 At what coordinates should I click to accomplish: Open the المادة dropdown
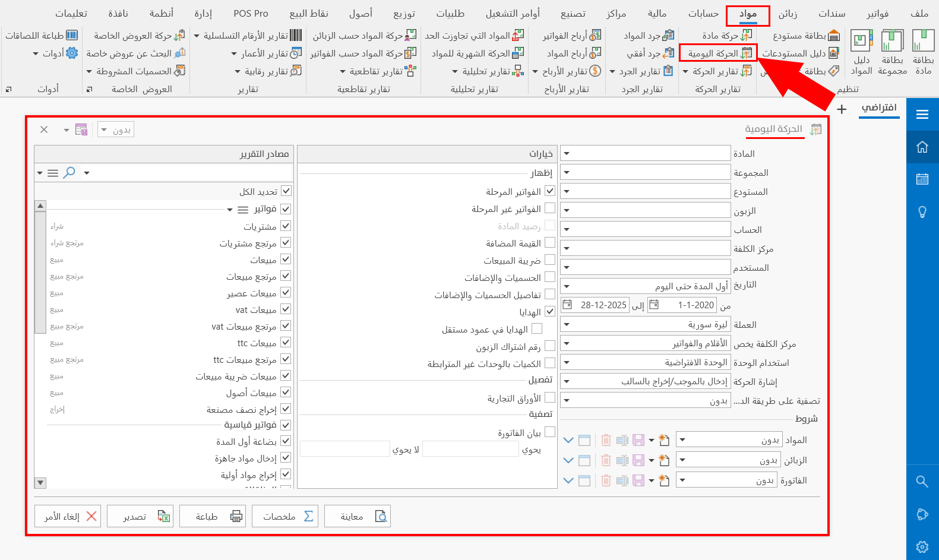566,153
